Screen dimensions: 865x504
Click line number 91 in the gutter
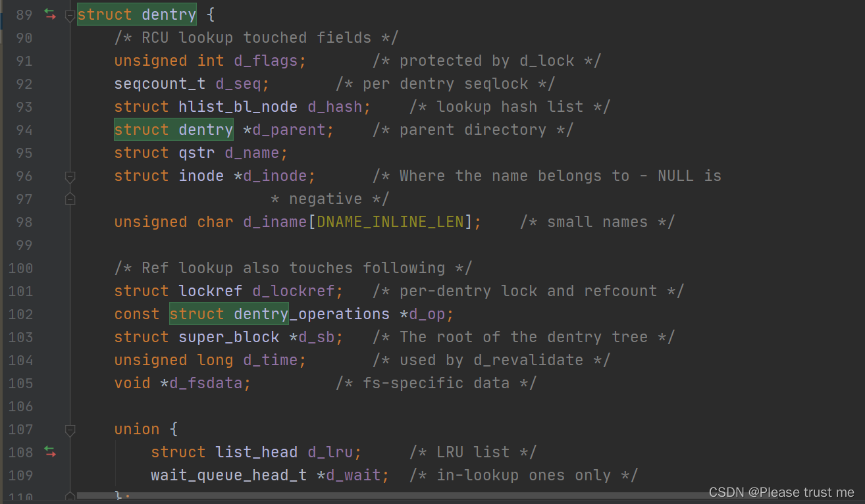click(24, 61)
